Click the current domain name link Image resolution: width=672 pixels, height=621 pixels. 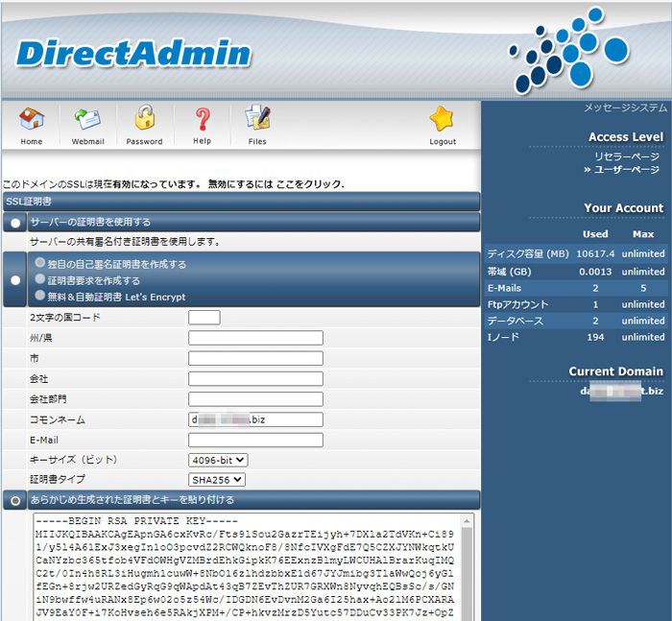[622, 391]
